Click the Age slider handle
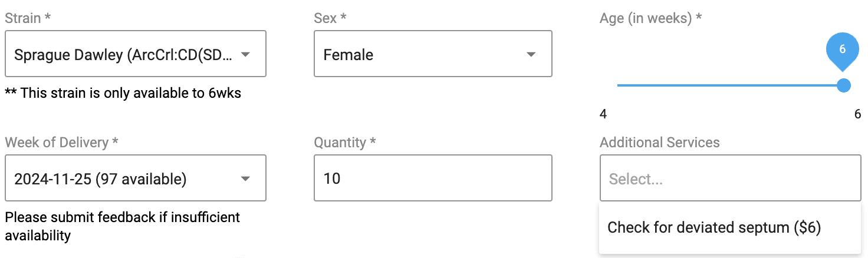Image resolution: width=868 pixels, height=258 pixels. click(844, 85)
